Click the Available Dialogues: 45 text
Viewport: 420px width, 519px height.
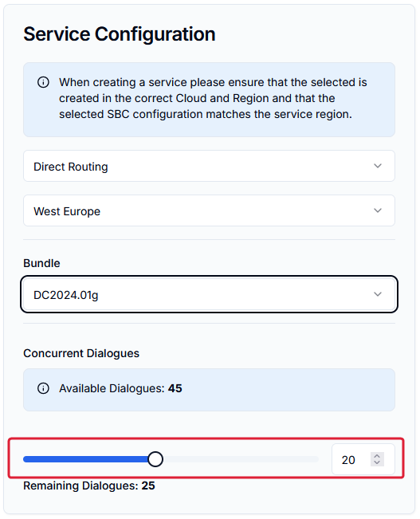[120, 388]
